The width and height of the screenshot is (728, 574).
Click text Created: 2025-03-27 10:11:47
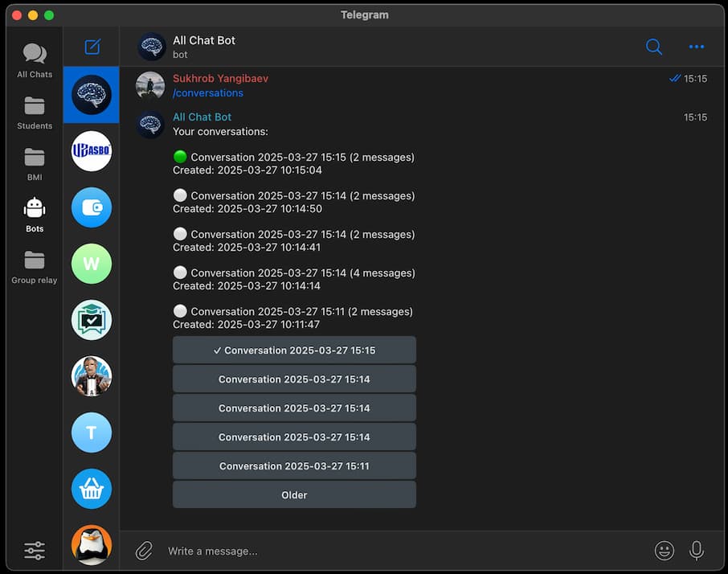pyautogui.click(x=246, y=324)
